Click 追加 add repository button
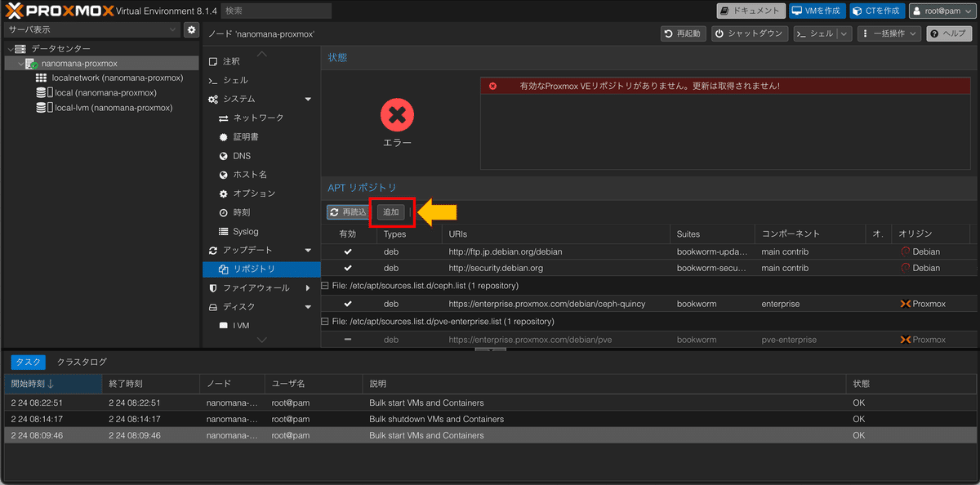The height and width of the screenshot is (485, 980). click(x=391, y=211)
